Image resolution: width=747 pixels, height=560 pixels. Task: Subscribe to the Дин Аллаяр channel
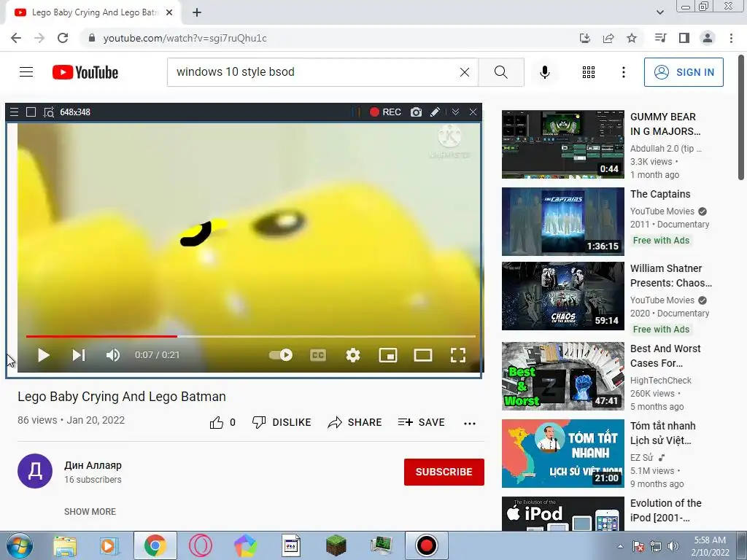pyautogui.click(x=444, y=472)
